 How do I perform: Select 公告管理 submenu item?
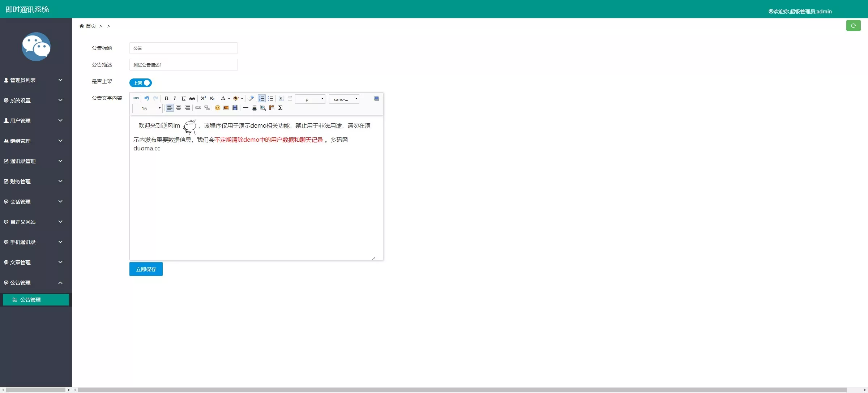coord(35,300)
